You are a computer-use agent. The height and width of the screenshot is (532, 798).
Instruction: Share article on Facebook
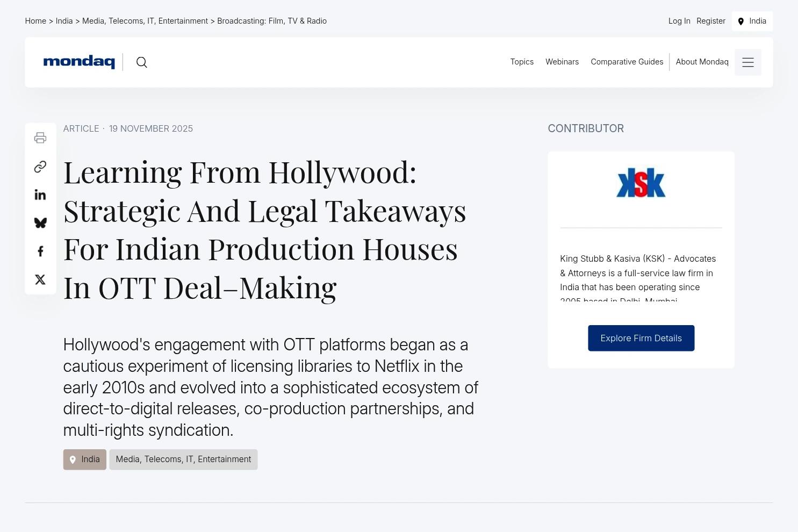40,251
